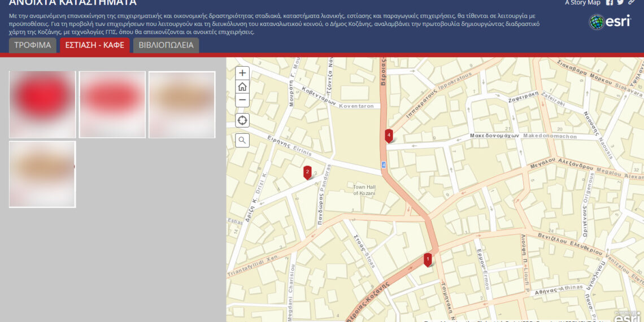This screenshot has width=644, height=322.
Task: Open the fourth thumbnail in second row
Action: point(42,174)
